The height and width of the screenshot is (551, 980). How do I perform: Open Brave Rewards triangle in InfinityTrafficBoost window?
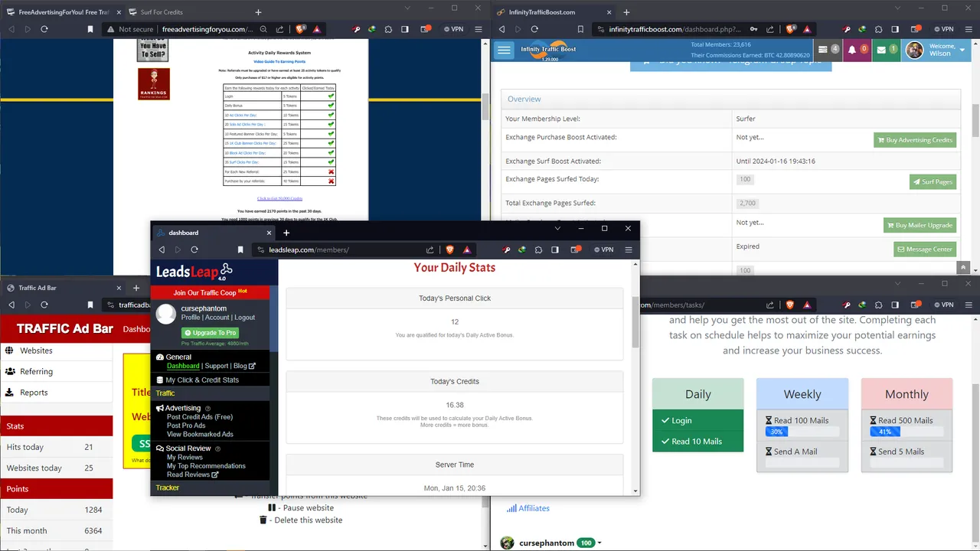pyautogui.click(x=807, y=29)
